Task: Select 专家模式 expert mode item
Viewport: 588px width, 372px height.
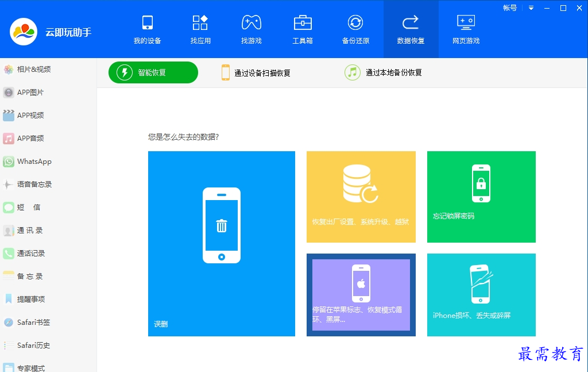Action: 48,366
